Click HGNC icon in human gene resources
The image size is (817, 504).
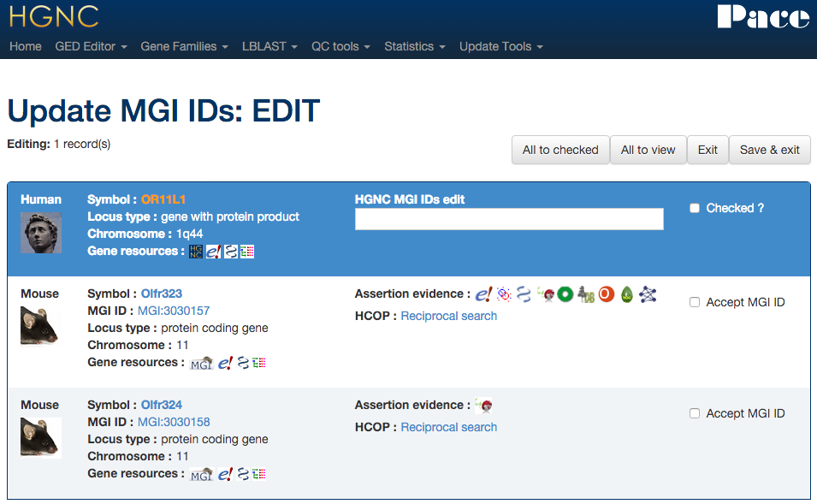(196, 251)
